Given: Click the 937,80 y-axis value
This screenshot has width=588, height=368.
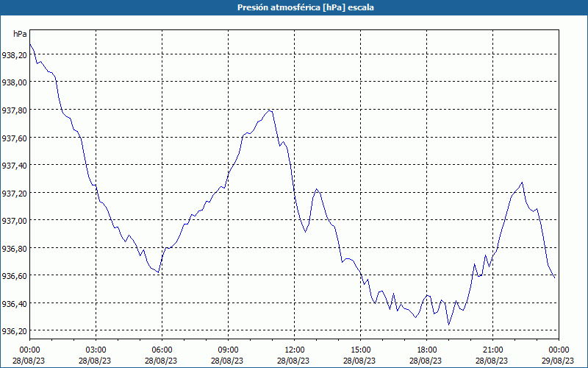Looking at the screenshot, I should pyautogui.click(x=14, y=111).
